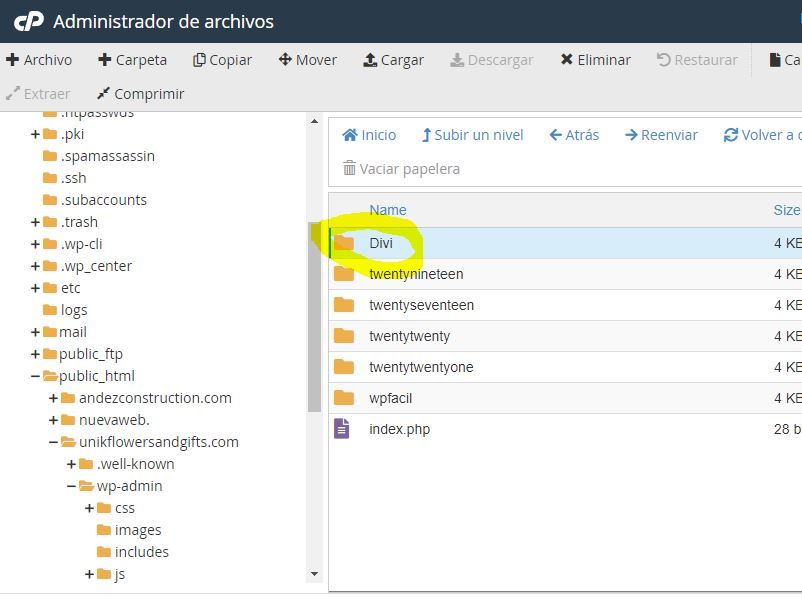The width and height of the screenshot is (802, 600).
Task: Click the tree panel scroll up arrow
Action: pyautogui.click(x=314, y=122)
